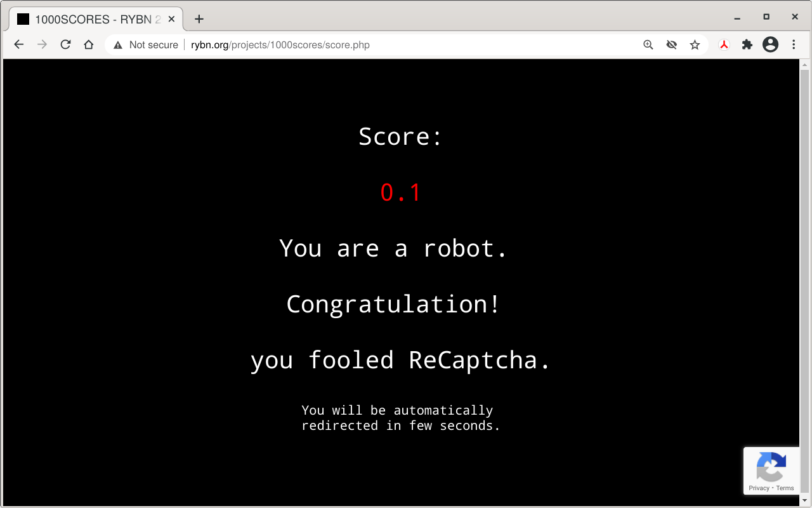Click the crossed-out eye icon in address bar
812x508 pixels.
672,44
